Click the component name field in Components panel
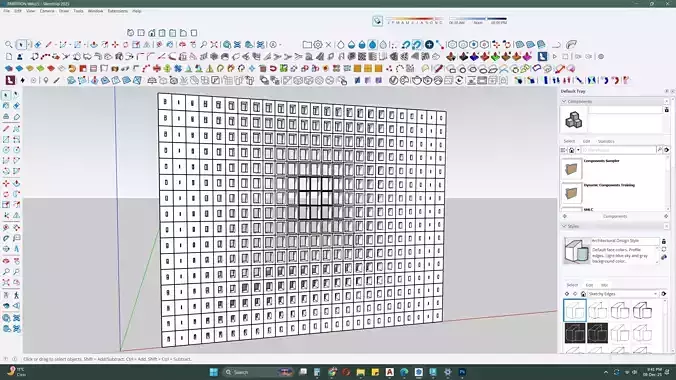Screen dimensions: 676x380 626,110
